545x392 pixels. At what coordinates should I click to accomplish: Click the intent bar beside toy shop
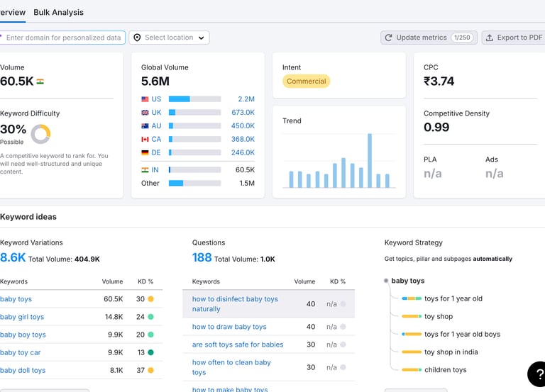pos(412,316)
